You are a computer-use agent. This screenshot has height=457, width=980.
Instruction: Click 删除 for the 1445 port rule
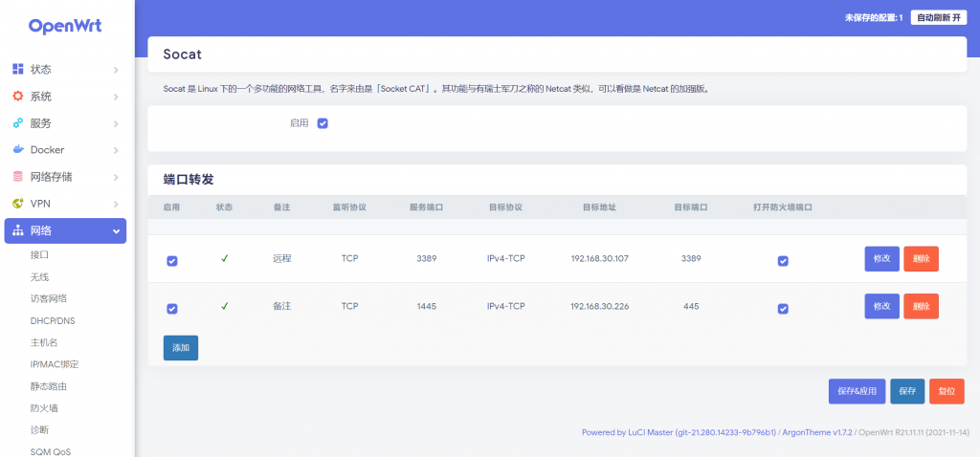tap(922, 306)
